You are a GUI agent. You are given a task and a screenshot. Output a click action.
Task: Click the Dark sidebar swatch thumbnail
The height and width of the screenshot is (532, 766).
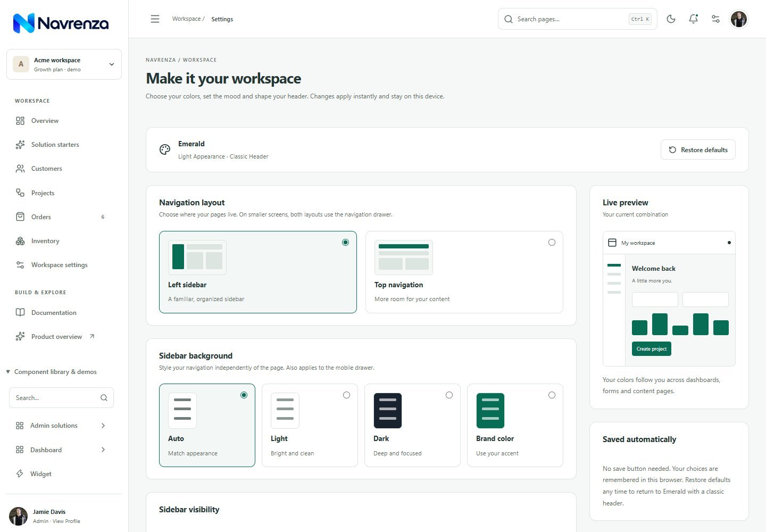pyautogui.click(x=388, y=411)
